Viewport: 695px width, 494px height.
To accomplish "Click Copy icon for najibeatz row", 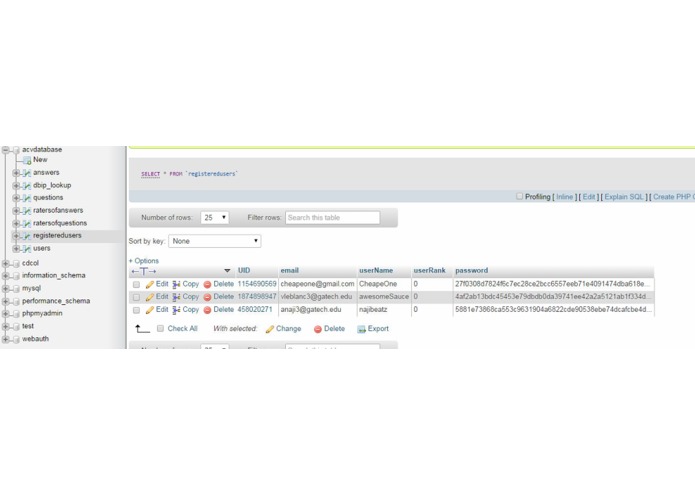I will pyautogui.click(x=176, y=310).
